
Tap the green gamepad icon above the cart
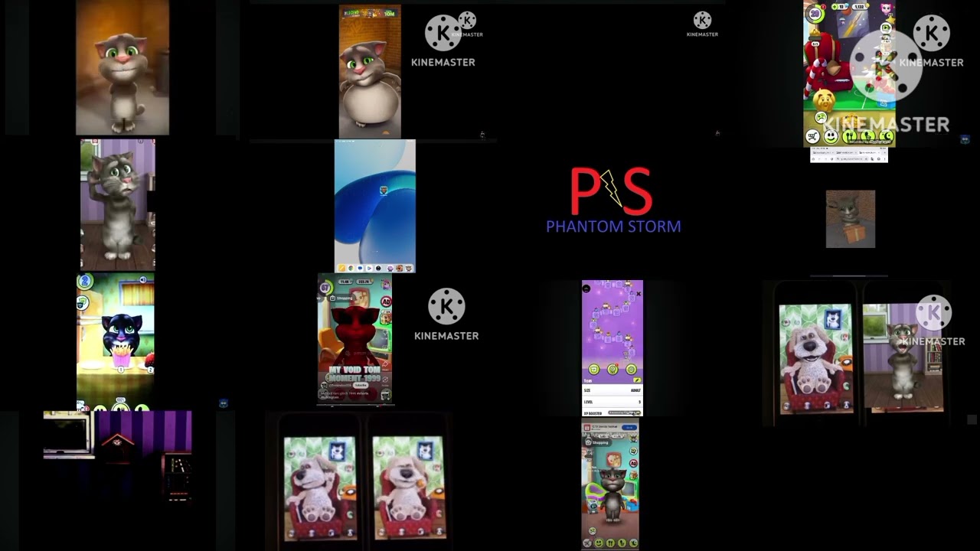point(821,117)
